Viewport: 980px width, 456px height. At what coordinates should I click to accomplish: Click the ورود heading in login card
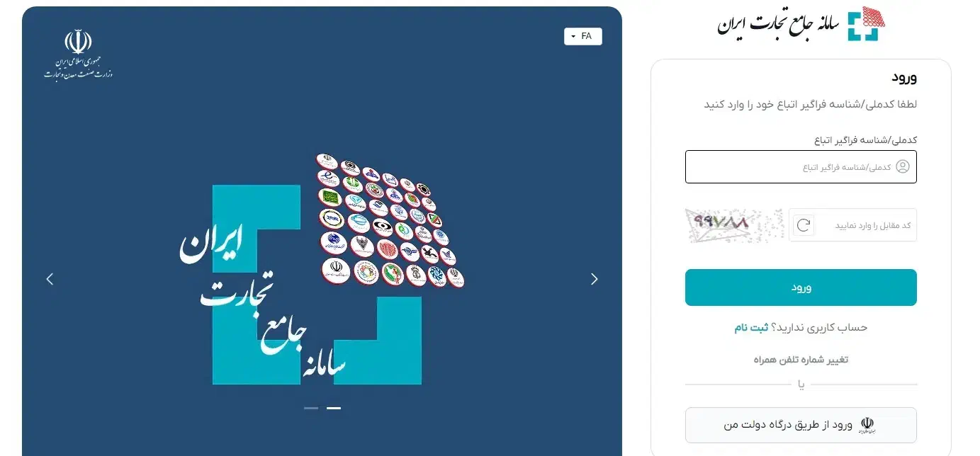click(x=904, y=78)
